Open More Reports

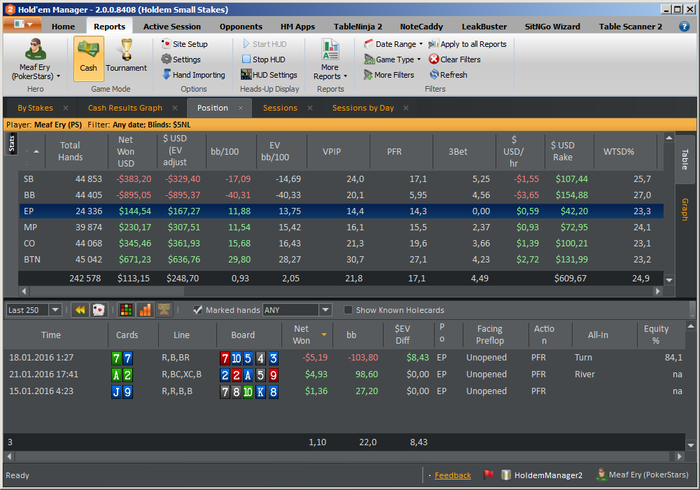330,59
